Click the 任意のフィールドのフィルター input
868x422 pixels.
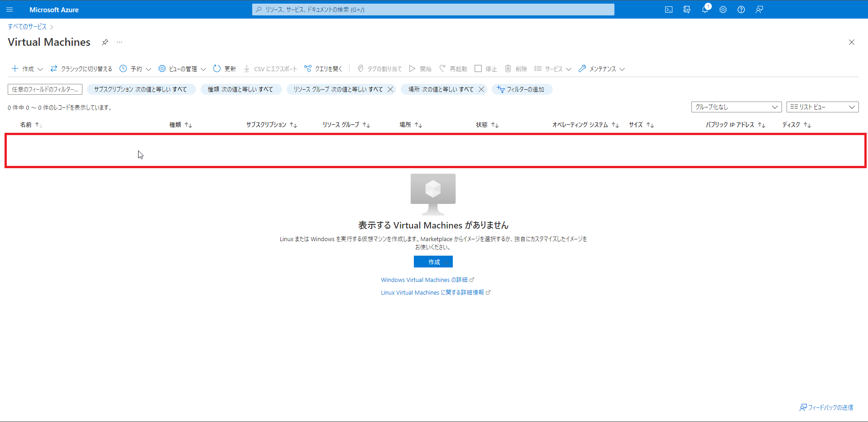[45, 89]
